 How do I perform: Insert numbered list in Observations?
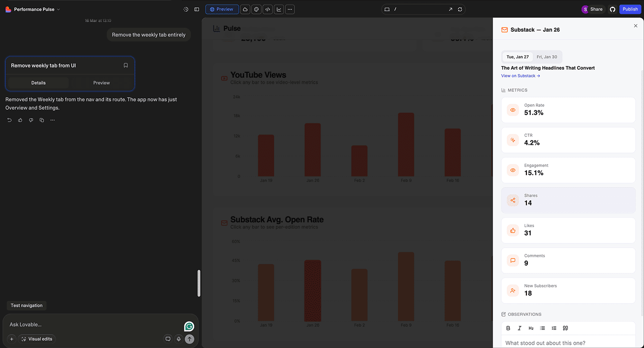pos(554,328)
